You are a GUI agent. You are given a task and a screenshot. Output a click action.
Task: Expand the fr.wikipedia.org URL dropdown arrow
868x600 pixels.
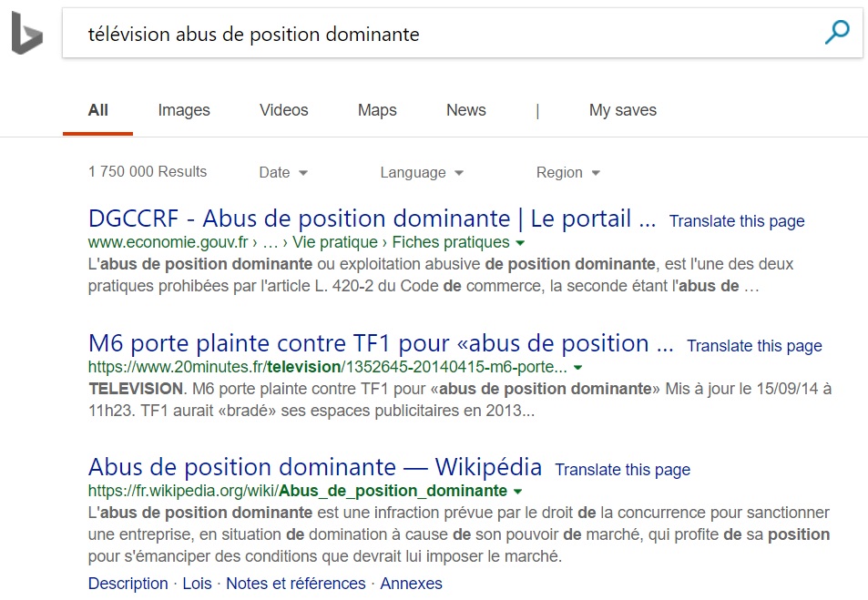(x=517, y=491)
